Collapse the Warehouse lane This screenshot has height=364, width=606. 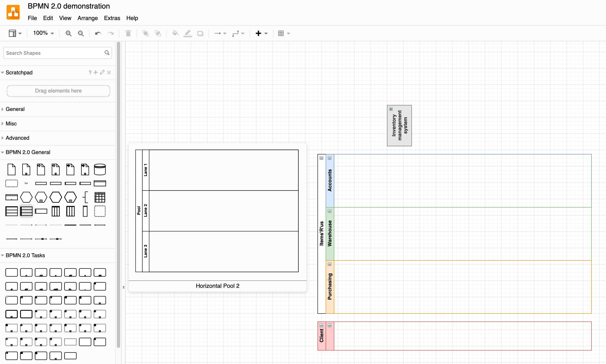pyautogui.click(x=330, y=211)
